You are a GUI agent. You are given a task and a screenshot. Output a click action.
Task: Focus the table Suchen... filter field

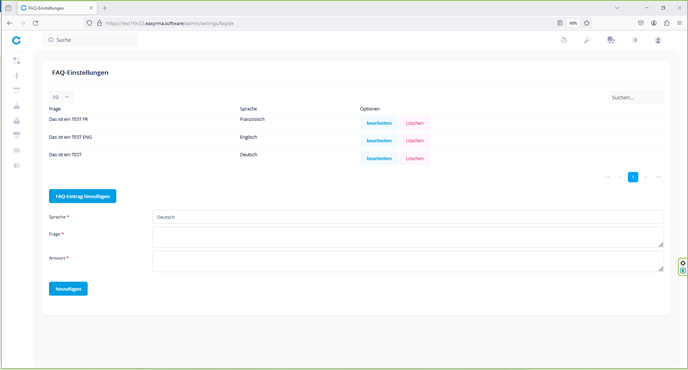[636, 97]
